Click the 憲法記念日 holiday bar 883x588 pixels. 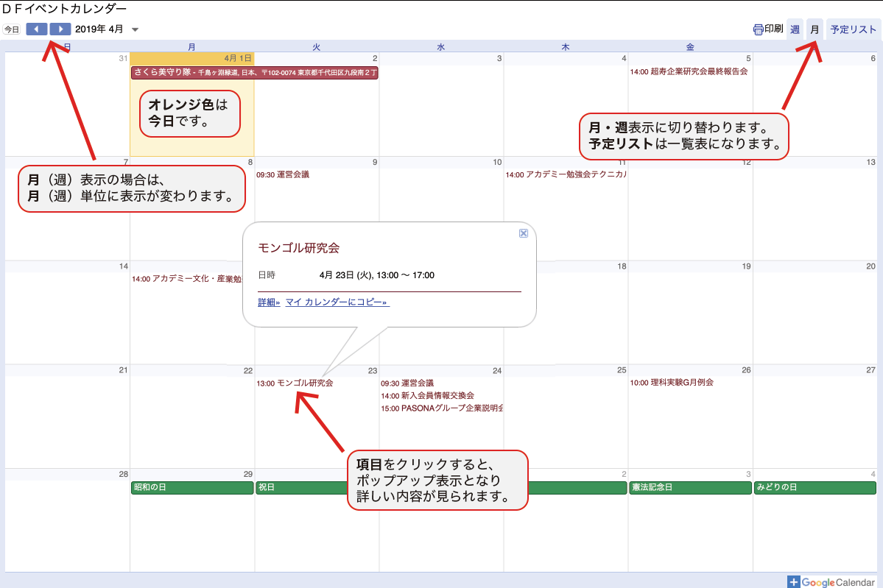coord(690,487)
